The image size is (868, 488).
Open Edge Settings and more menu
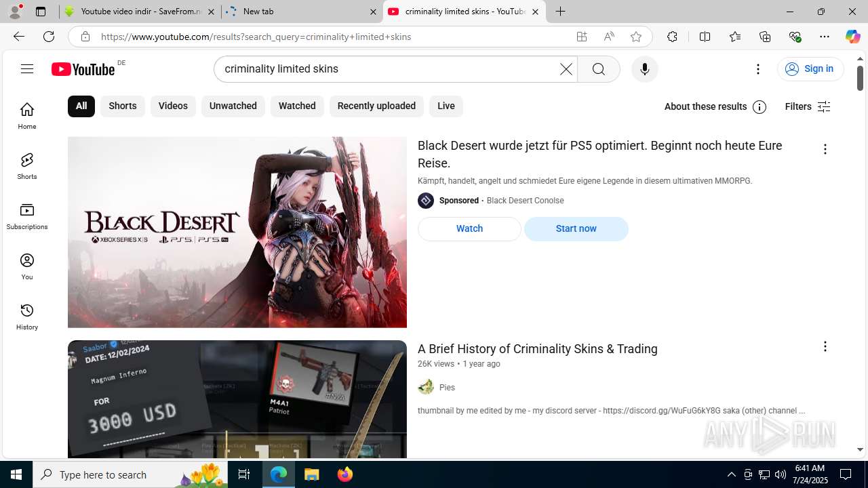(825, 37)
